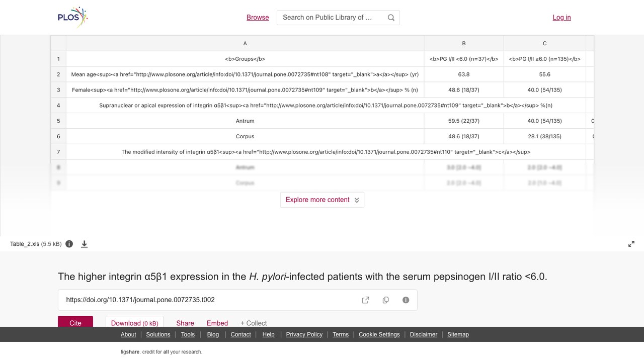644x362 pixels.
Task: Click the cell showing 59.5 (22/37)
Action: pyautogui.click(x=464, y=121)
